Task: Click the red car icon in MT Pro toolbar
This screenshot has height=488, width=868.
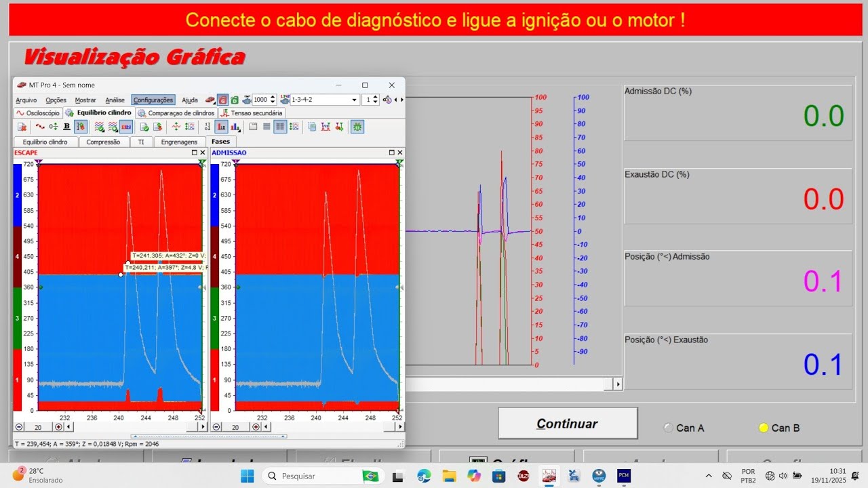Action: click(x=210, y=100)
